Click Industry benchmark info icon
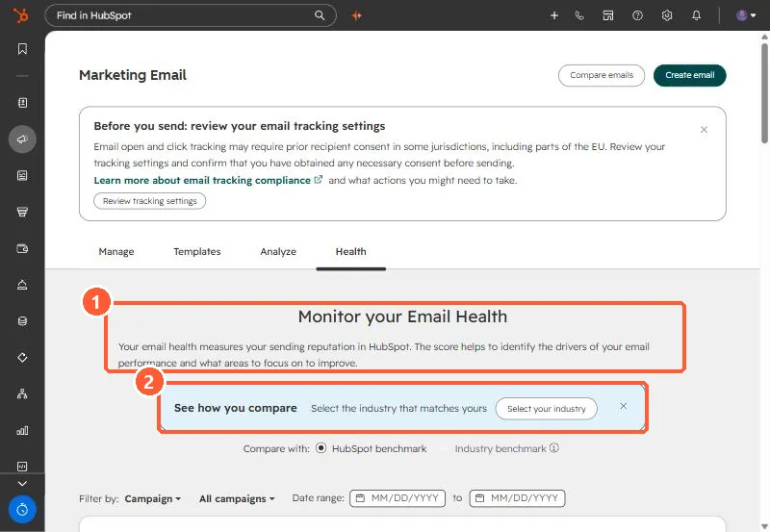The image size is (770, 532). (554, 448)
